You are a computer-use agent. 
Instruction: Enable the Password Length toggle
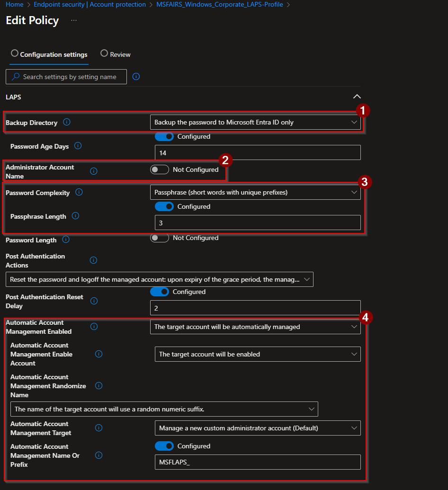pyautogui.click(x=160, y=238)
